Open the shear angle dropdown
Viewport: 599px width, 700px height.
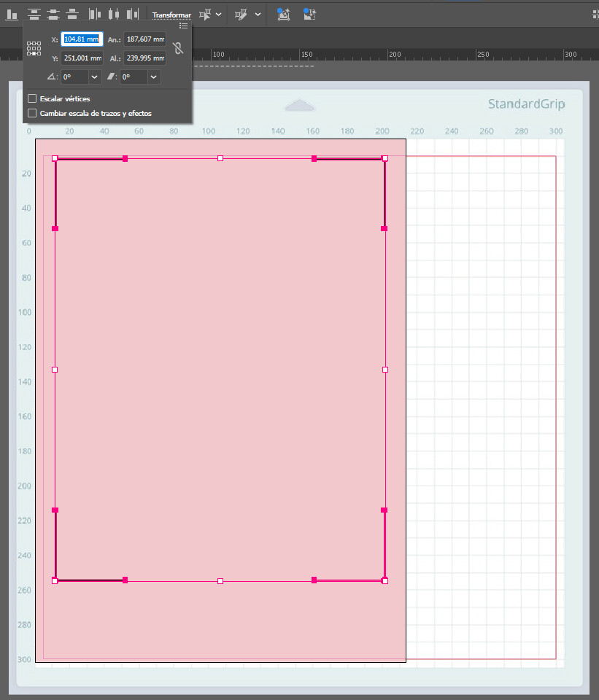click(x=153, y=77)
